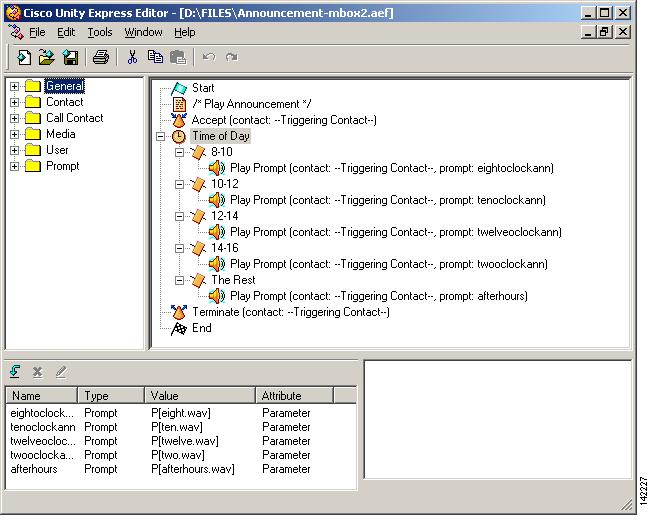Image resolution: width=652 pixels, height=521 pixels.
Task: Restore the inner document window
Action: 605,32
